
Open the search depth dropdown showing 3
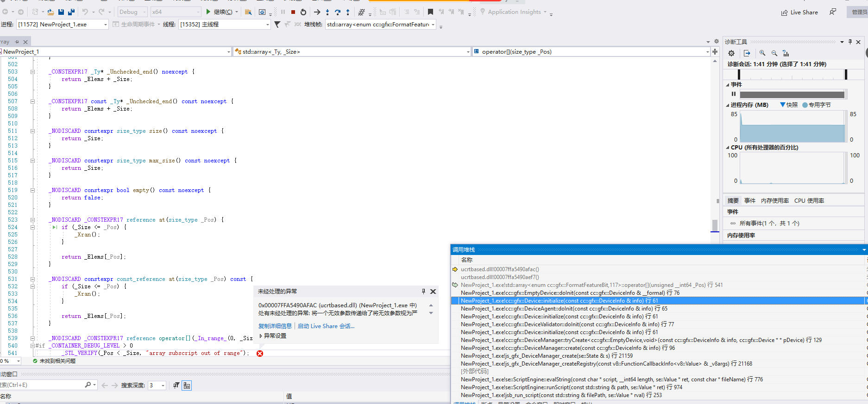tap(157, 385)
